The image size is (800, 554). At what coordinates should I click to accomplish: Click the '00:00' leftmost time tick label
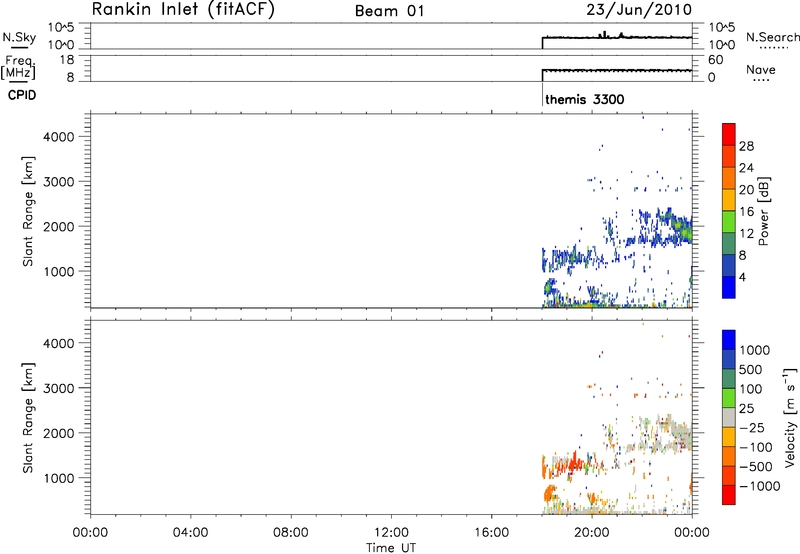pos(90,533)
